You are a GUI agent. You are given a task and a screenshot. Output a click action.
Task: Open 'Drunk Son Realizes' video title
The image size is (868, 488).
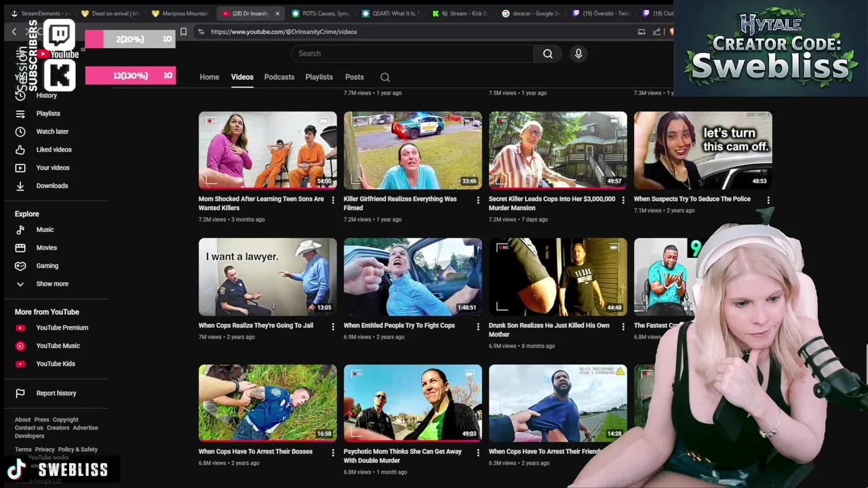point(549,330)
